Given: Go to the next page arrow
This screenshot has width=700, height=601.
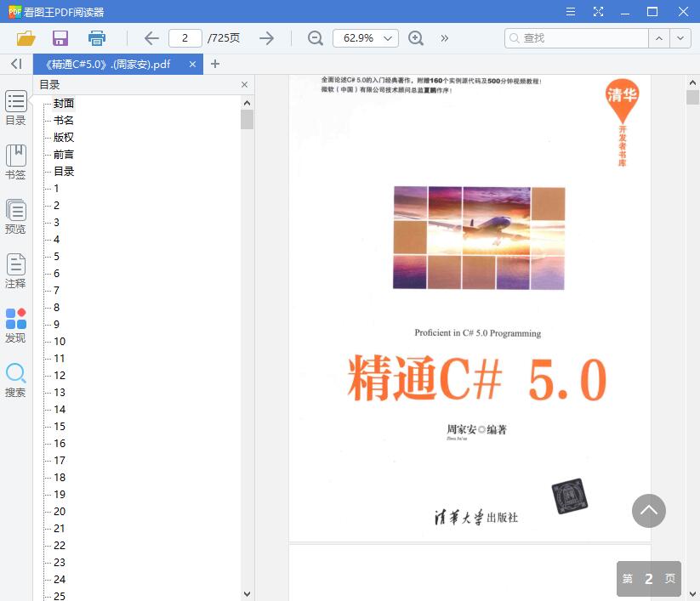Looking at the screenshot, I should point(266,38).
